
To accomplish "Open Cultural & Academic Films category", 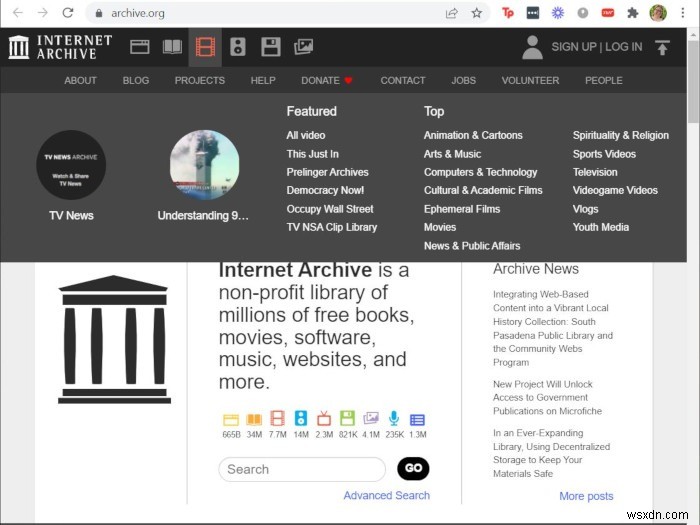I will pos(483,191).
